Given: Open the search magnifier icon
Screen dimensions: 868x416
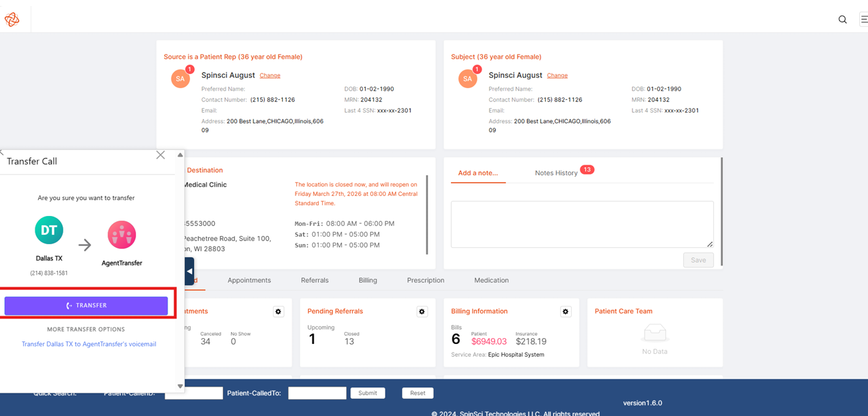Looking at the screenshot, I should 843,19.
